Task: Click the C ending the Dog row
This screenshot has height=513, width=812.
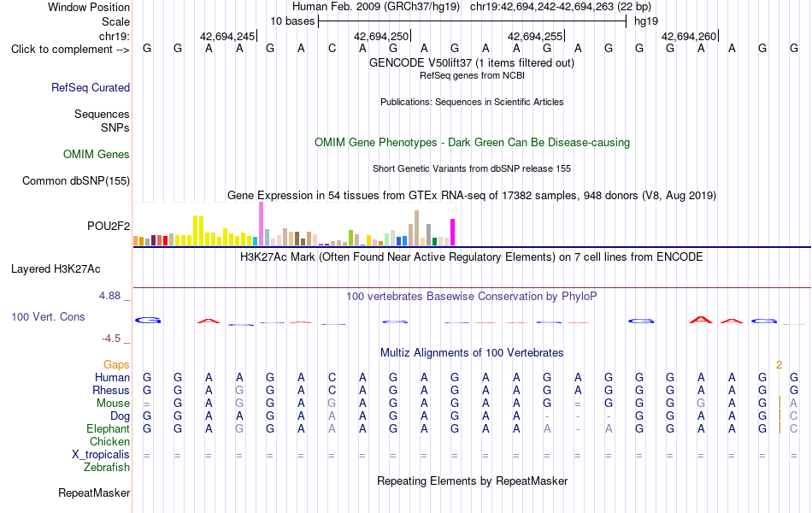Action: [x=794, y=416]
